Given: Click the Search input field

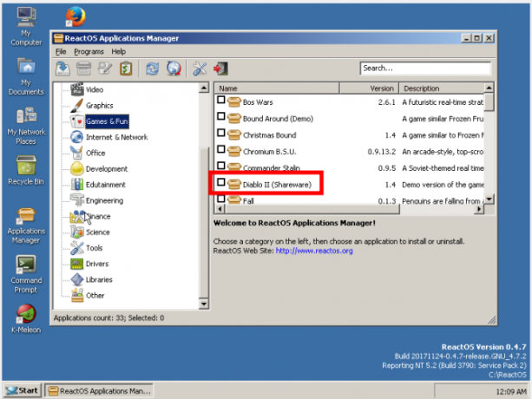Looking at the screenshot, I should pyautogui.click(x=425, y=69).
